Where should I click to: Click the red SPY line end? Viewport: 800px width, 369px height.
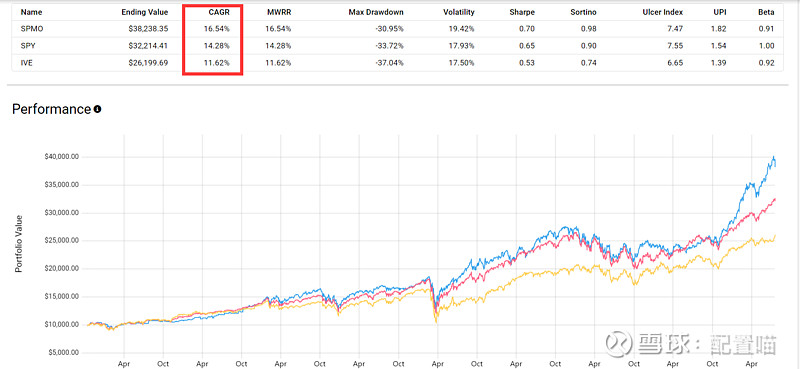tap(775, 199)
